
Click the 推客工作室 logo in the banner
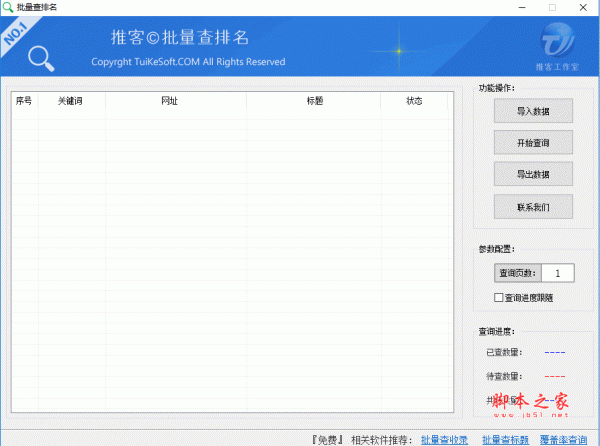coord(557,46)
